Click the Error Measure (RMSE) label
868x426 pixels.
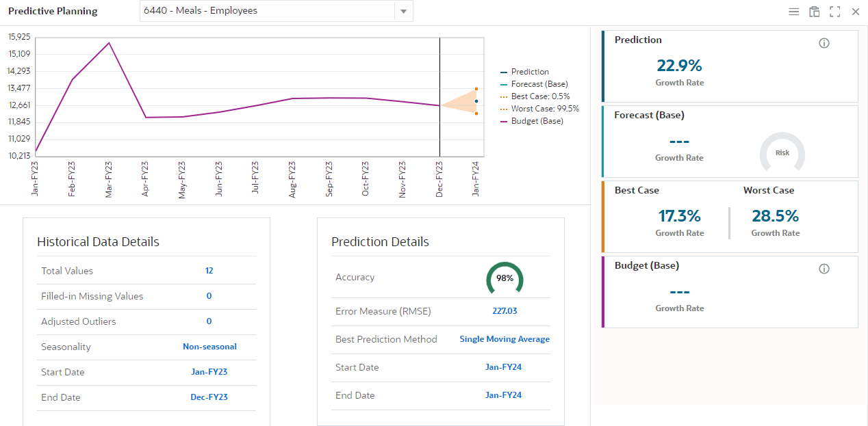click(x=383, y=311)
